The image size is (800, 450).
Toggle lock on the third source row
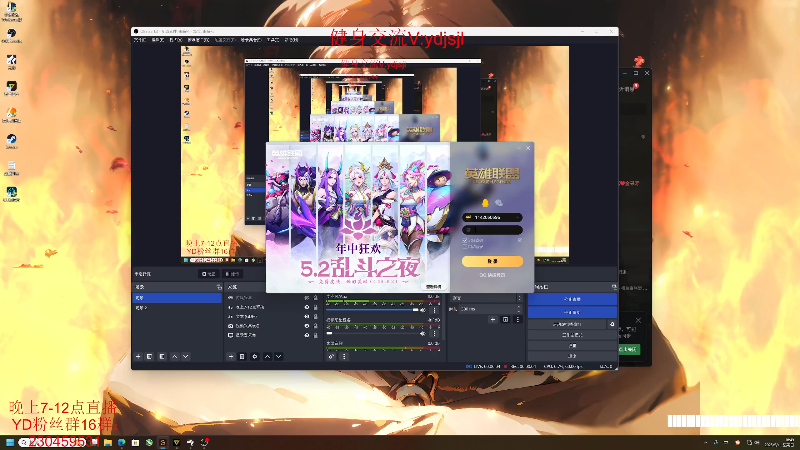pos(315,316)
